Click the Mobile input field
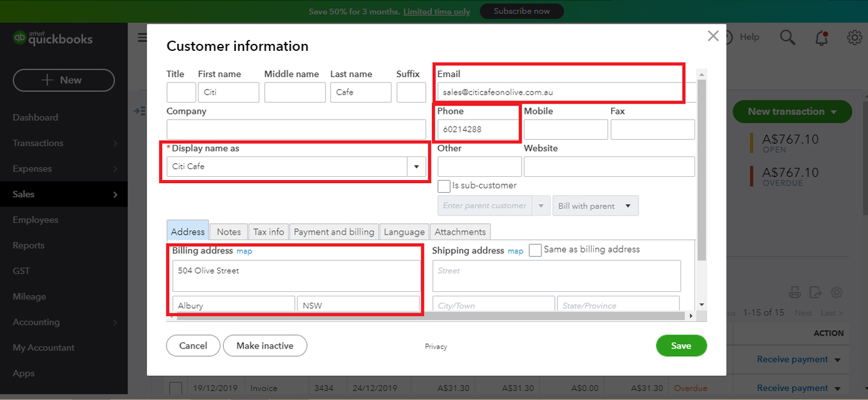 click(566, 129)
